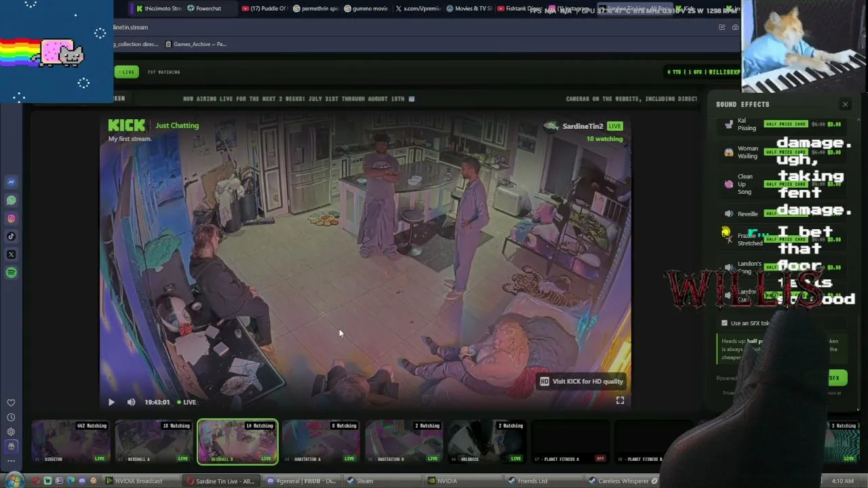This screenshot has height=488, width=868.
Task: Open the Director camera thumbnail
Action: tap(71, 442)
